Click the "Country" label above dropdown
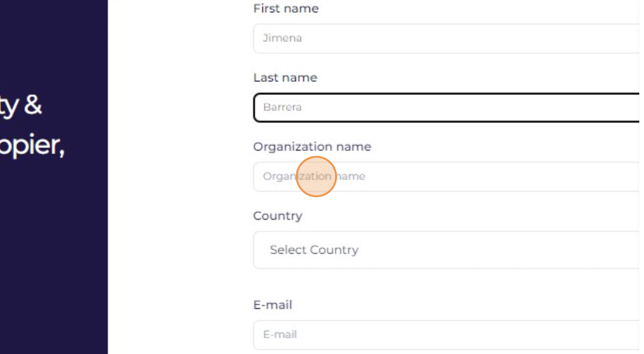 [x=277, y=216]
